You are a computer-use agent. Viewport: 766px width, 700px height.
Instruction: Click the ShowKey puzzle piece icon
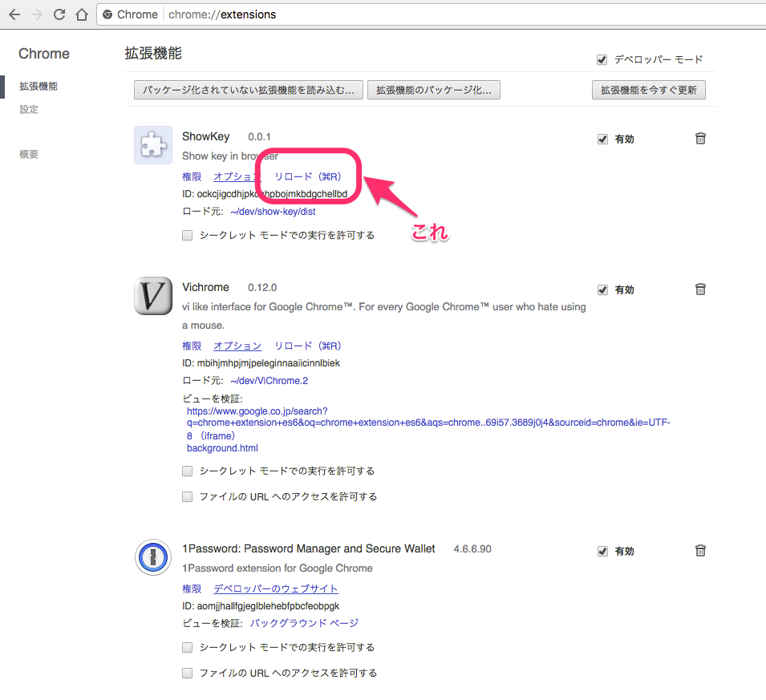[x=152, y=145]
